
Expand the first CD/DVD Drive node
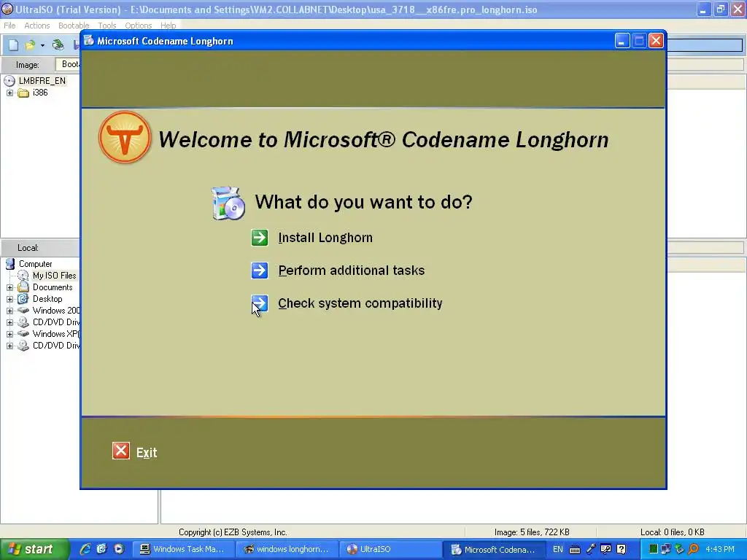[9, 322]
